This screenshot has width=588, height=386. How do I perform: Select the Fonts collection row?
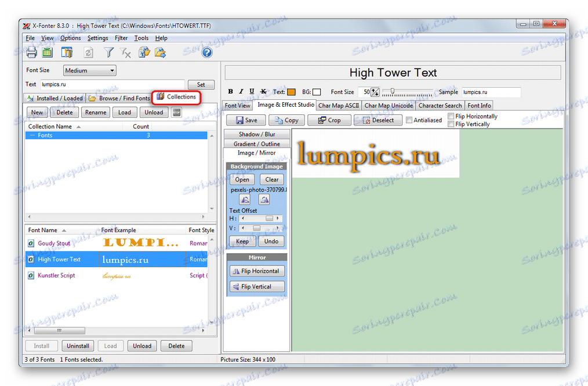[x=116, y=136]
